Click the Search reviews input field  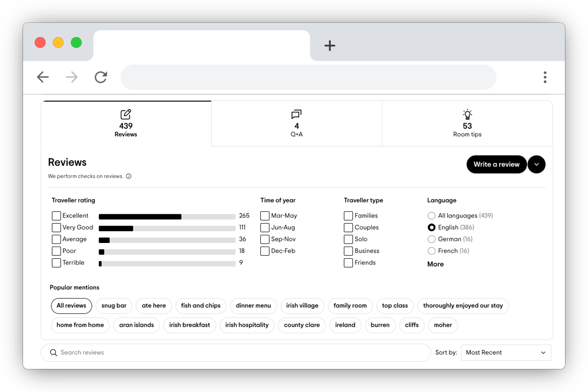point(235,353)
